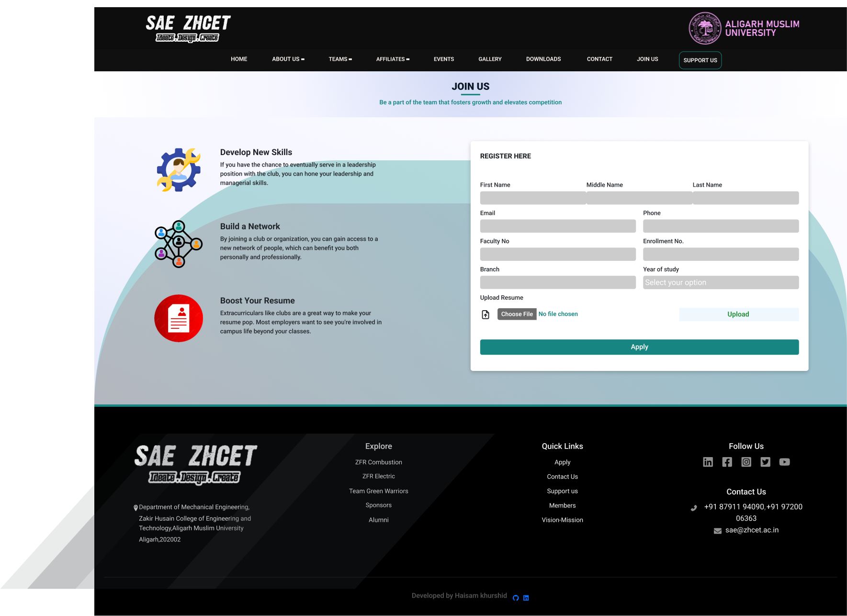
Task: Click the sae@zhcet.ac.in email address
Action: click(752, 530)
